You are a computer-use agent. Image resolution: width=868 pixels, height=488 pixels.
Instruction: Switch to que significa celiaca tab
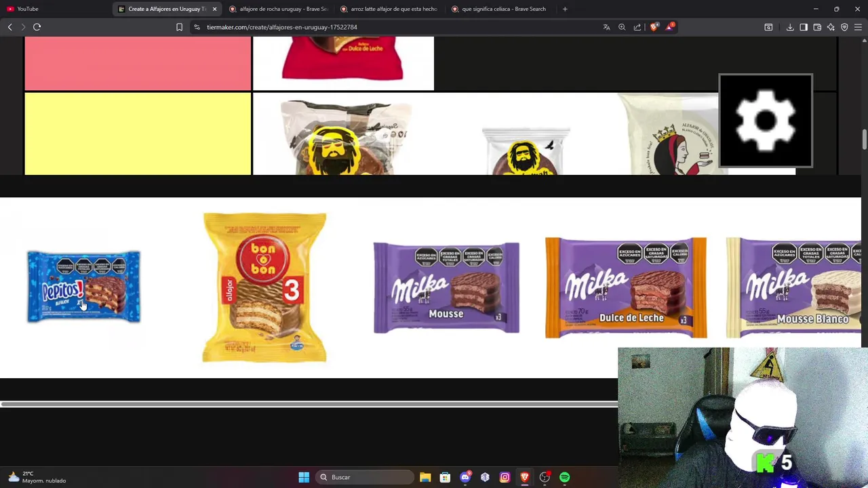click(x=500, y=9)
